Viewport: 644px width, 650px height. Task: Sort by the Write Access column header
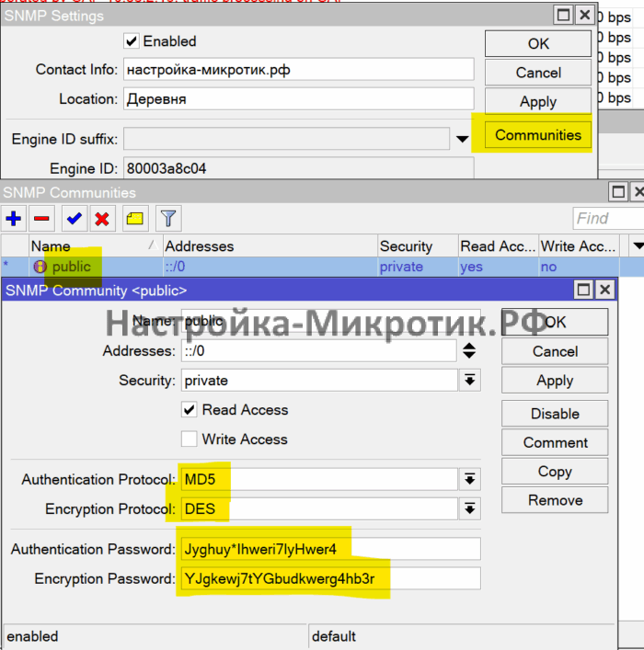tap(579, 246)
